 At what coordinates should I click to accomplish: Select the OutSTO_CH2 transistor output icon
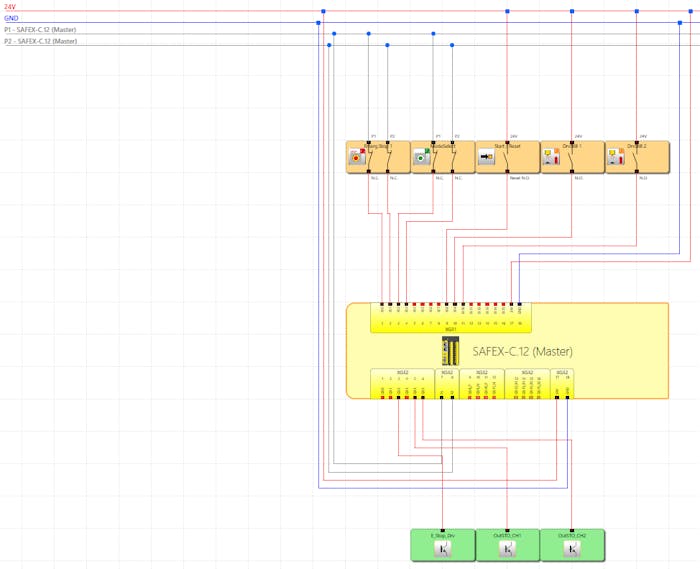pos(572,549)
